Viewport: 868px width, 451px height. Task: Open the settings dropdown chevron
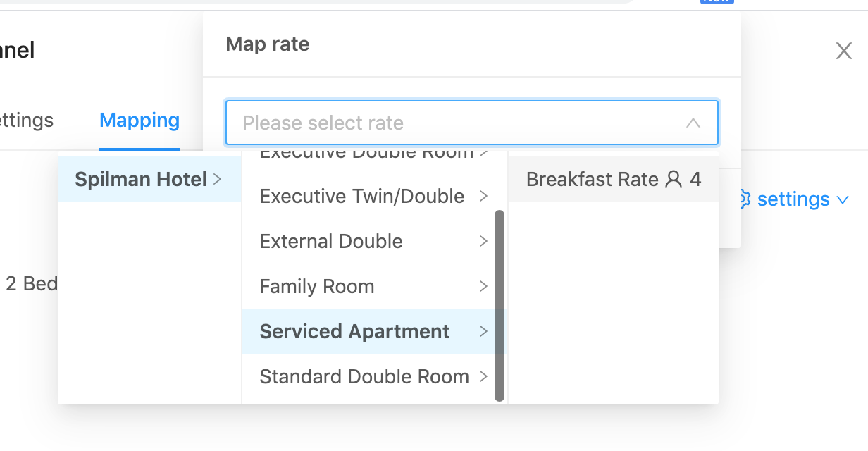click(x=842, y=200)
